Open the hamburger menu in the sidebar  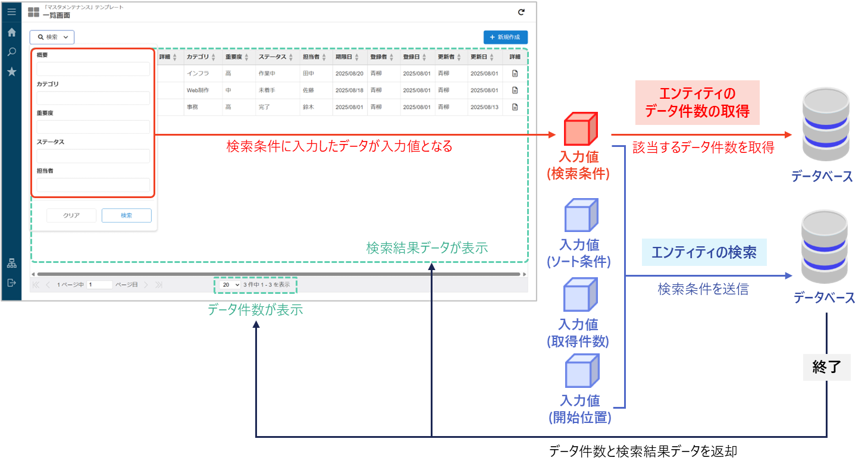11,12
